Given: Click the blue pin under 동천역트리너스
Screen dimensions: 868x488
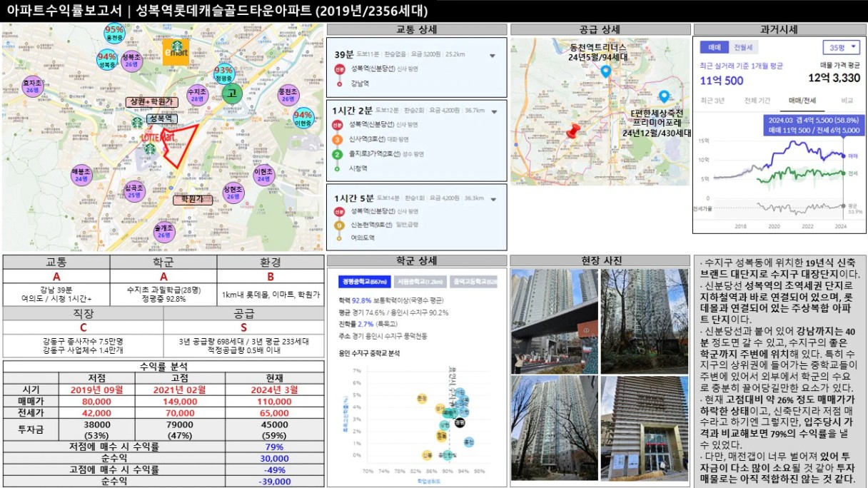Looking at the screenshot, I should click(605, 71).
